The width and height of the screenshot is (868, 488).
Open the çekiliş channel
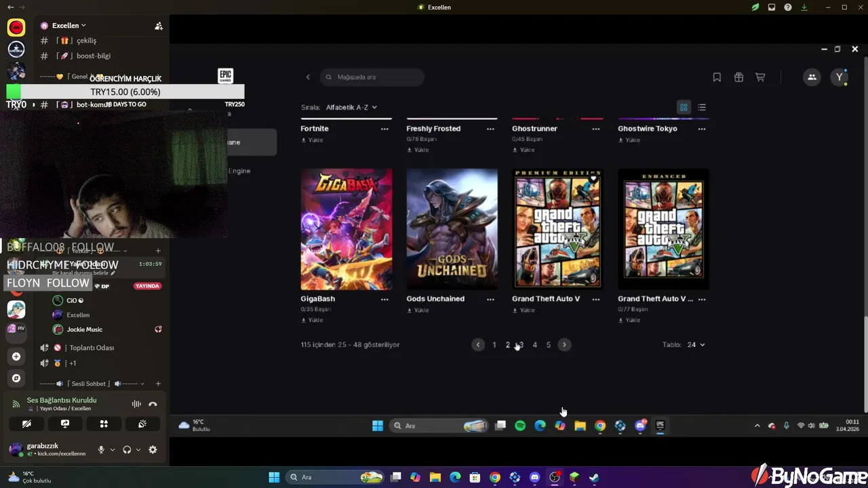pyautogui.click(x=85, y=41)
